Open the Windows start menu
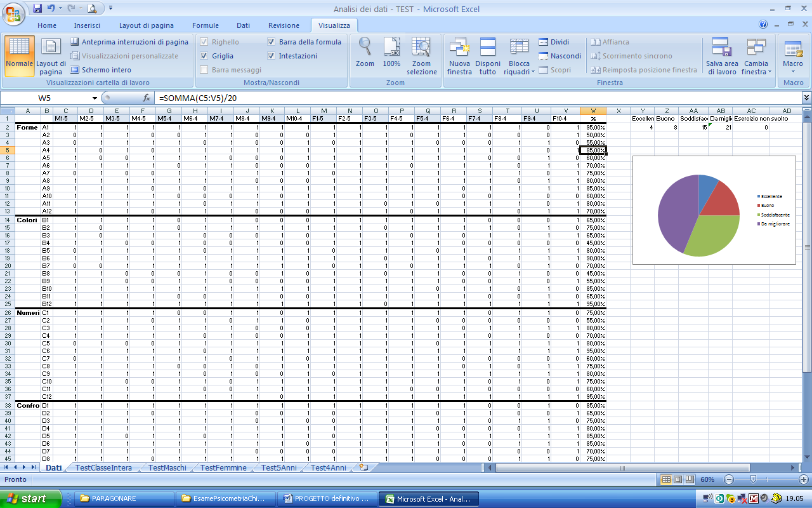 (30, 498)
